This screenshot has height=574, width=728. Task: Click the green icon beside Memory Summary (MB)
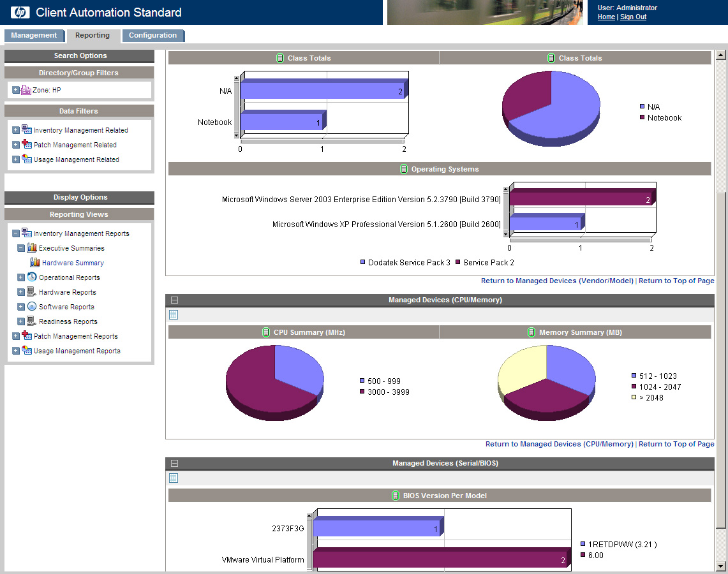pyautogui.click(x=531, y=332)
